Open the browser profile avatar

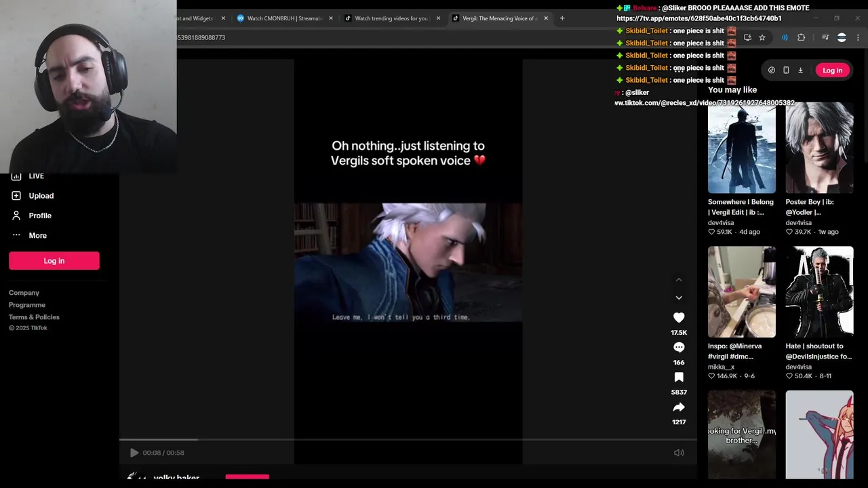click(x=842, y=37)
